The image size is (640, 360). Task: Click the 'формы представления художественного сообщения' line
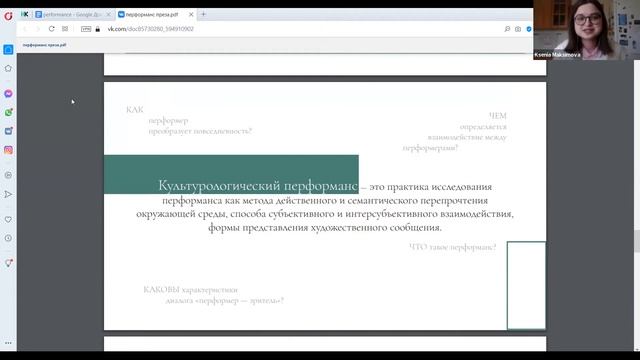tap(325, 227)
